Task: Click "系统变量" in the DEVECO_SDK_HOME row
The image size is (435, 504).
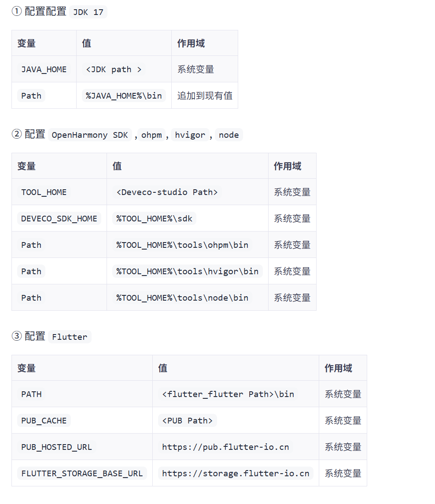Action: 292,219
